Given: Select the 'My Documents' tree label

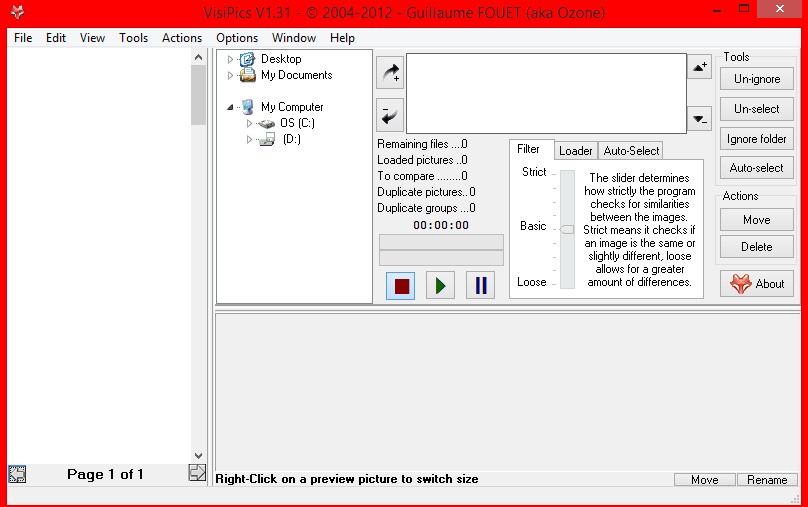Looking at the screenshot, I should pos(296,75).
